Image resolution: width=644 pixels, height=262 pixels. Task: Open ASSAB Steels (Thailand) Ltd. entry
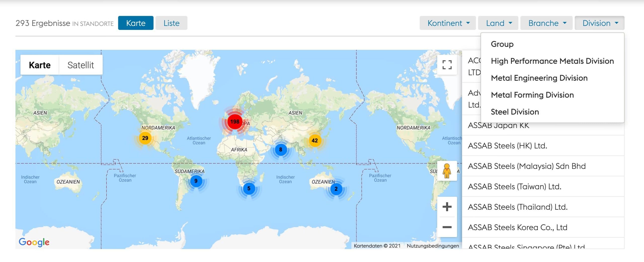(x=543, y=207)
